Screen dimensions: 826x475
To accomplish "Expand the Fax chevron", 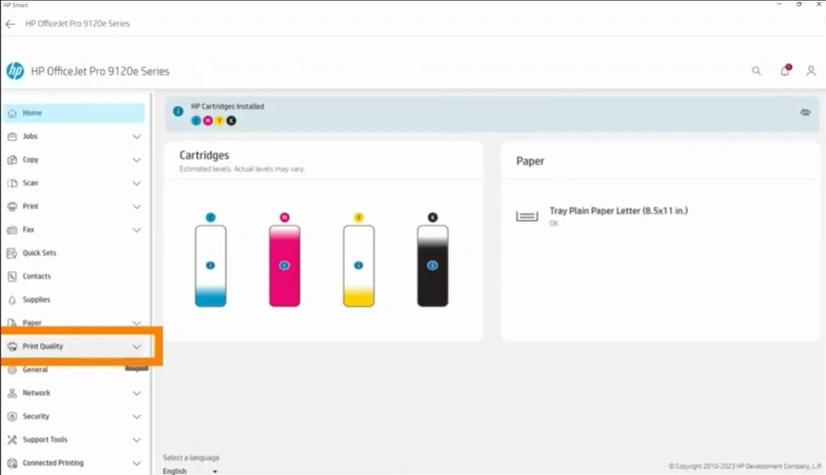I will [x=136, y=230].
